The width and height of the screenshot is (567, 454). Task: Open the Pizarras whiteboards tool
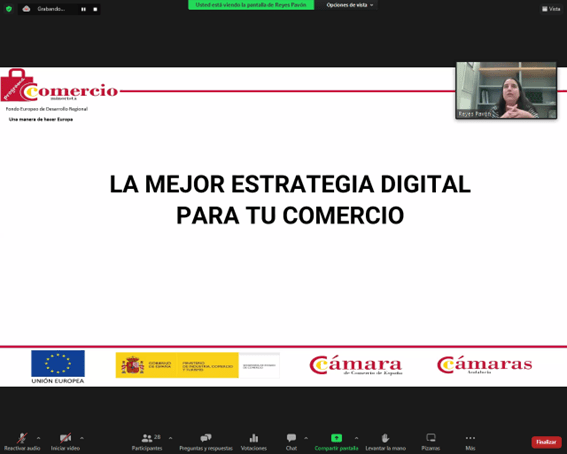click(431, 442)
